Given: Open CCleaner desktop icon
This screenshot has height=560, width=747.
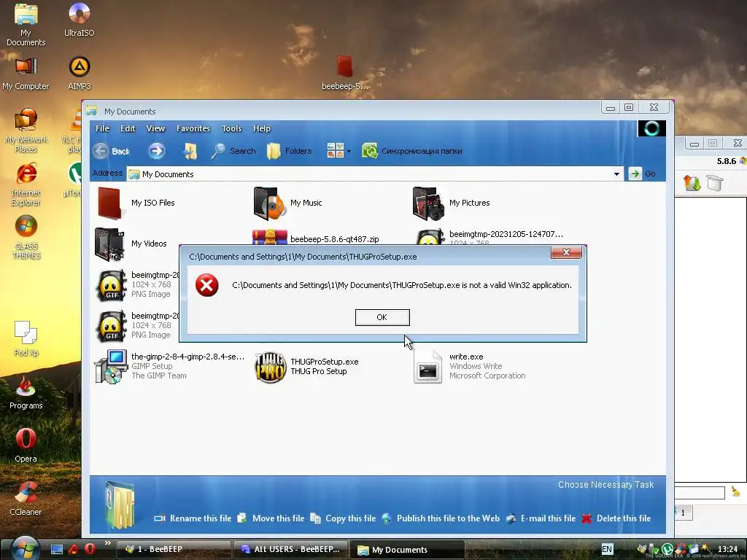Looking at the screenshot, I should click(x=26, y=499).
